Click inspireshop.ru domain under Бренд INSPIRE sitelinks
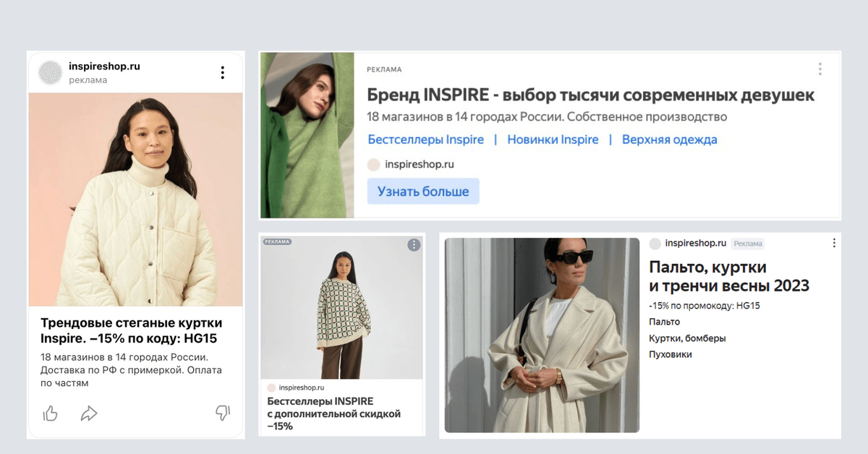This screenshot has width=868, height=454. 420,164
